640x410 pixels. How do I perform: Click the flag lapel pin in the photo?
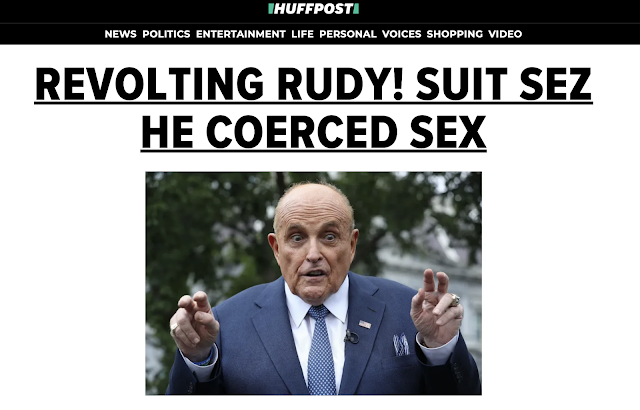point(365,324)
